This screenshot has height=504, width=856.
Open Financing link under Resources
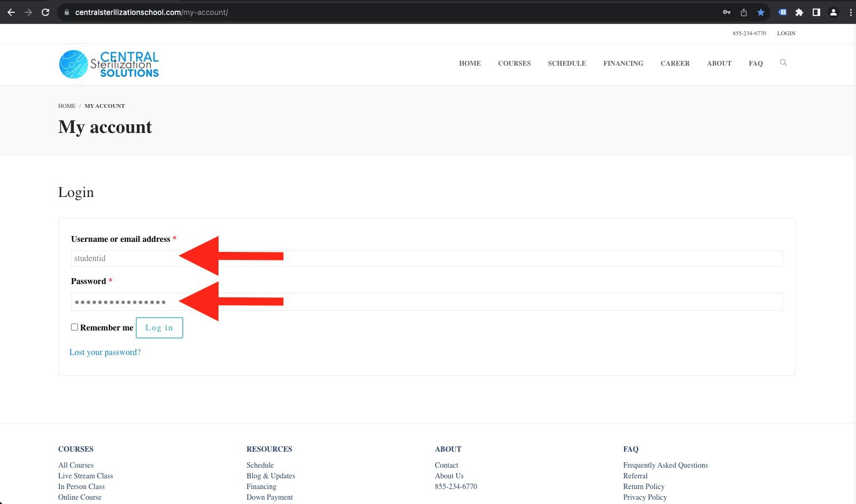coord(261,486)
